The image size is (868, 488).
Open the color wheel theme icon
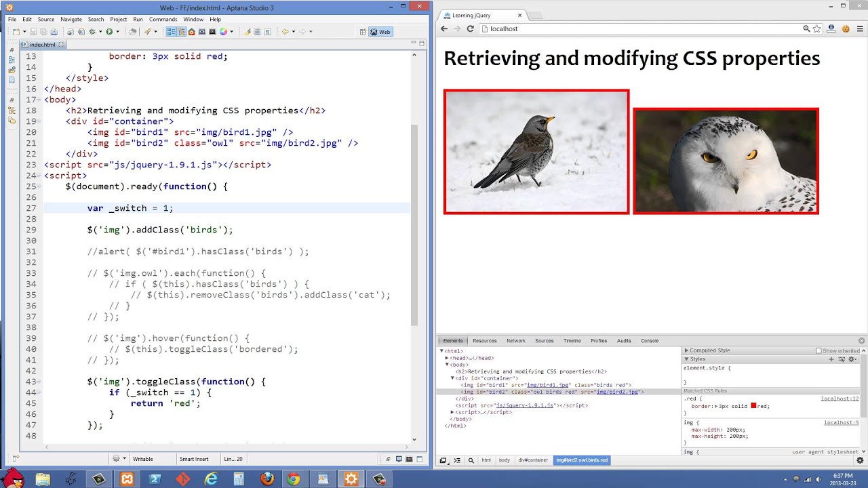click(223, 32)
